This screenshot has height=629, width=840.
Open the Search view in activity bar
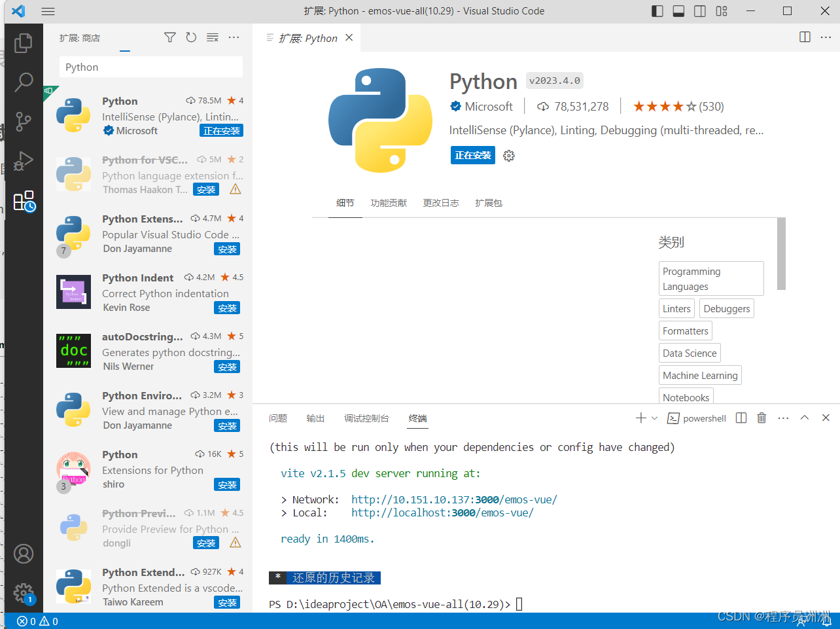click(x=24, y=82)
